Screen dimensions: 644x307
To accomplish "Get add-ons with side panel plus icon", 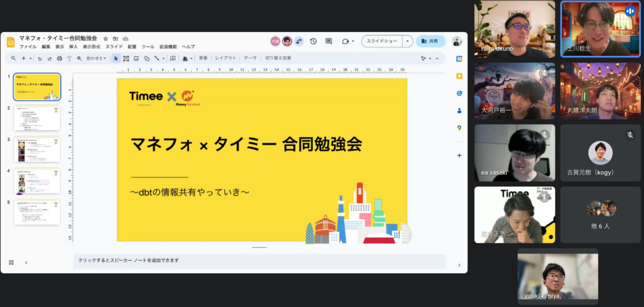I will (x=459, y=155).
